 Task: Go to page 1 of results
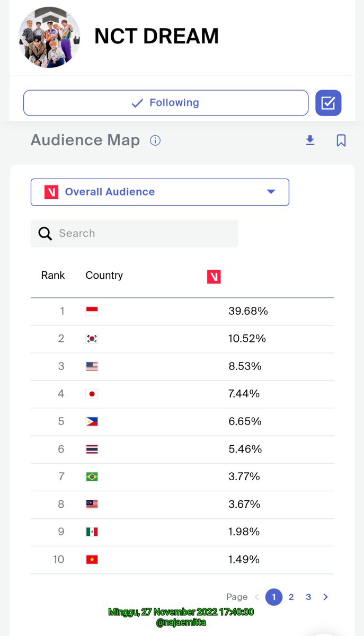coord(273,597)
